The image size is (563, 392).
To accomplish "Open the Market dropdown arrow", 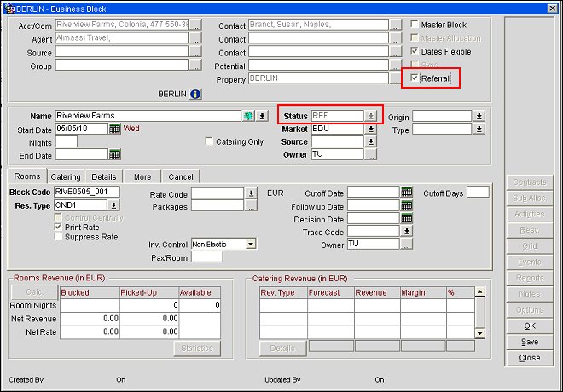I will (x=370, y=129).
